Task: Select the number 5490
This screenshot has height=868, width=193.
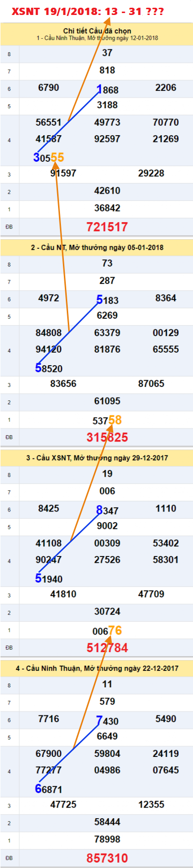Action: tap(166, 719)
